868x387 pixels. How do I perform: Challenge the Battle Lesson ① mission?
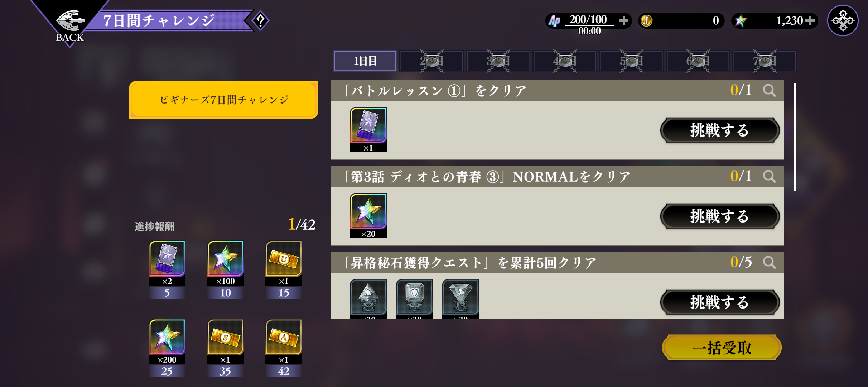tap(720, 130)
